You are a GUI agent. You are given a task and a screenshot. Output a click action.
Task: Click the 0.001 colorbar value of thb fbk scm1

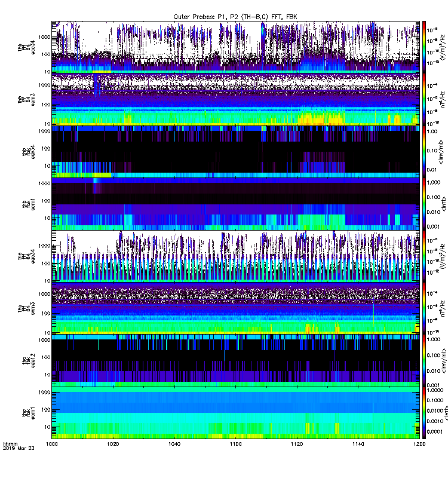[x=434, y=226]
